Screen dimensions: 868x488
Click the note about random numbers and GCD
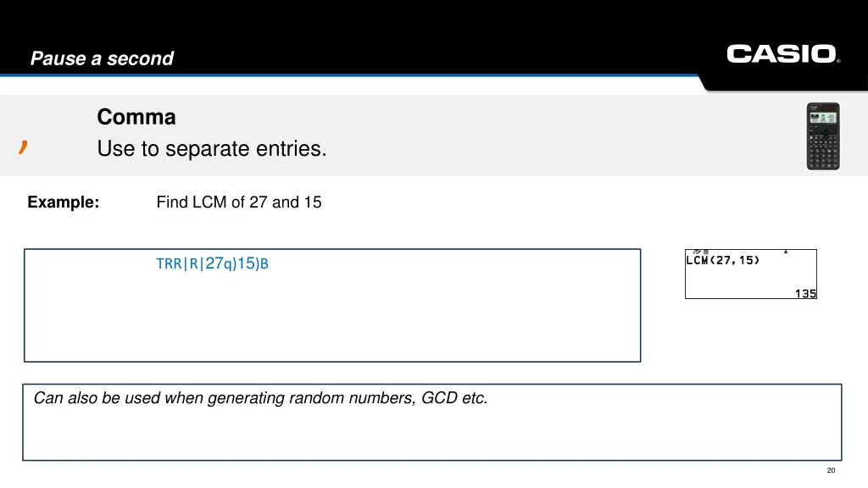click(x=260, y=398)
